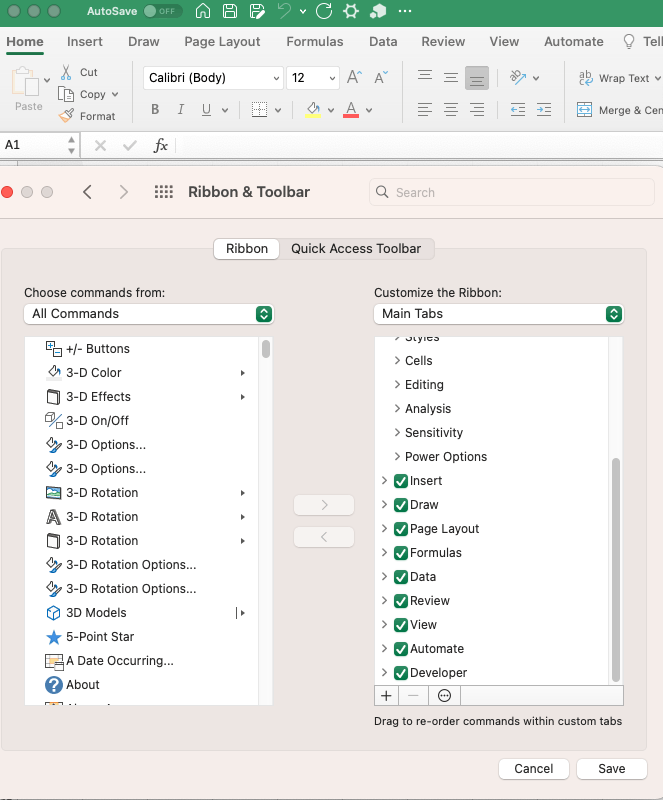The width and height of the screenshot is (663, 800).
Task: Go back with the preferences back arrow
Action: coord(88,192)
